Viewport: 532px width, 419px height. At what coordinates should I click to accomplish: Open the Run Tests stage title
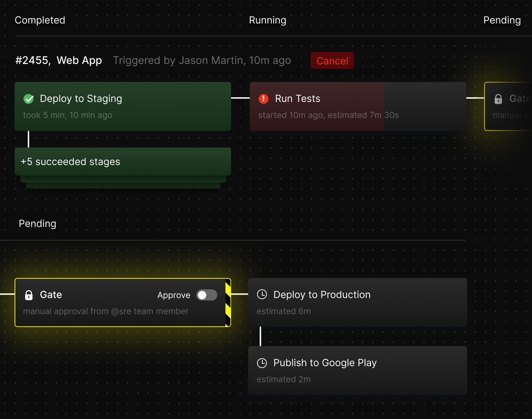pos(298,98)
